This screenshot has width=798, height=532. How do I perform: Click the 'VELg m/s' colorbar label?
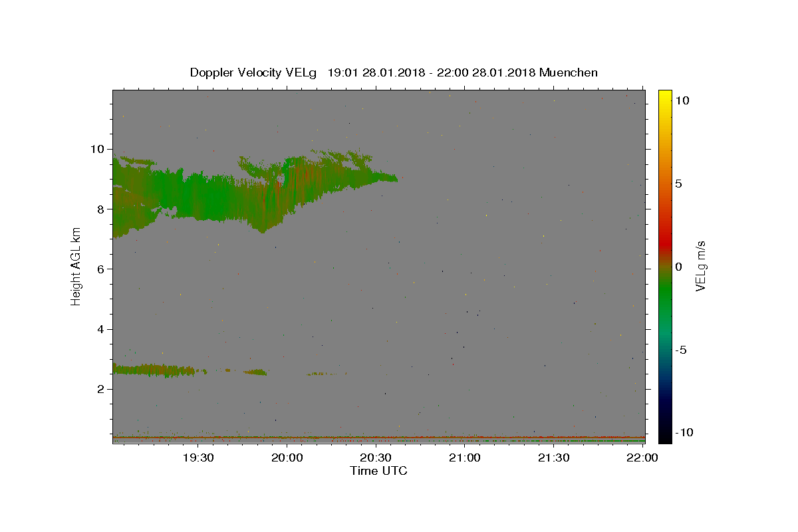pyautogui.click(x=700, y=266)
